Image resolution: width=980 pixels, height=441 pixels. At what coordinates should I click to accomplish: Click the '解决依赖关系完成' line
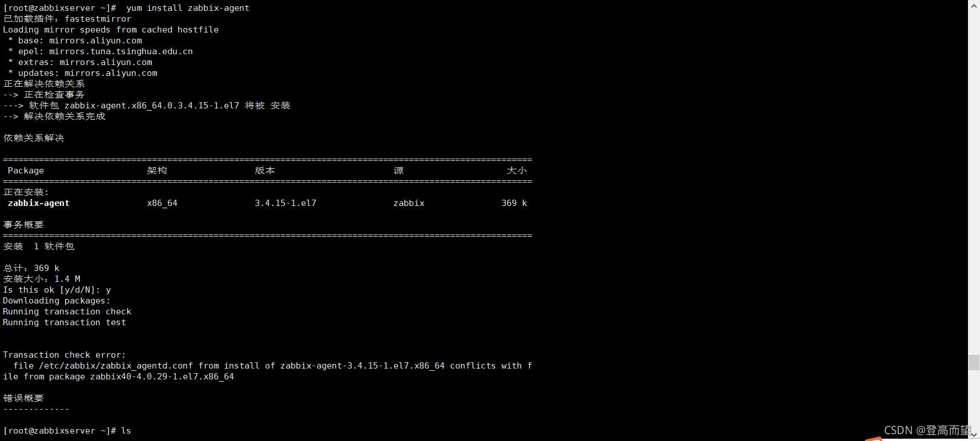click(65, 116)
